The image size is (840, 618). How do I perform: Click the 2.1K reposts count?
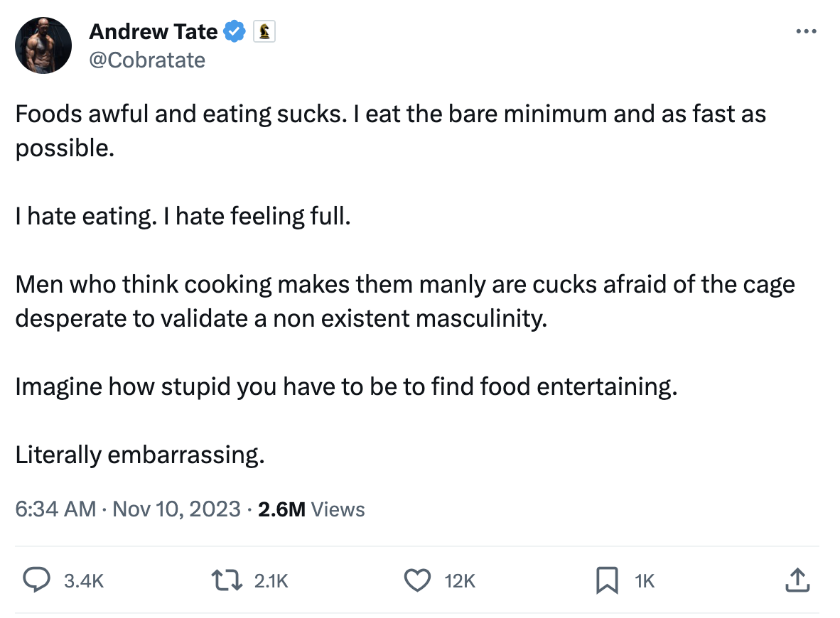(x=271, y=581)
